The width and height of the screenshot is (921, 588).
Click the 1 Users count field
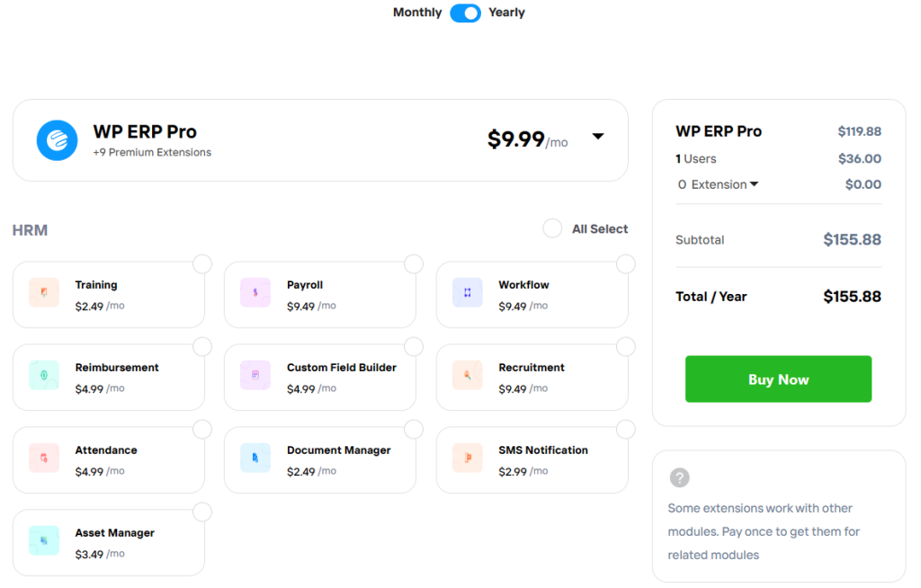(x=696, y=158)
